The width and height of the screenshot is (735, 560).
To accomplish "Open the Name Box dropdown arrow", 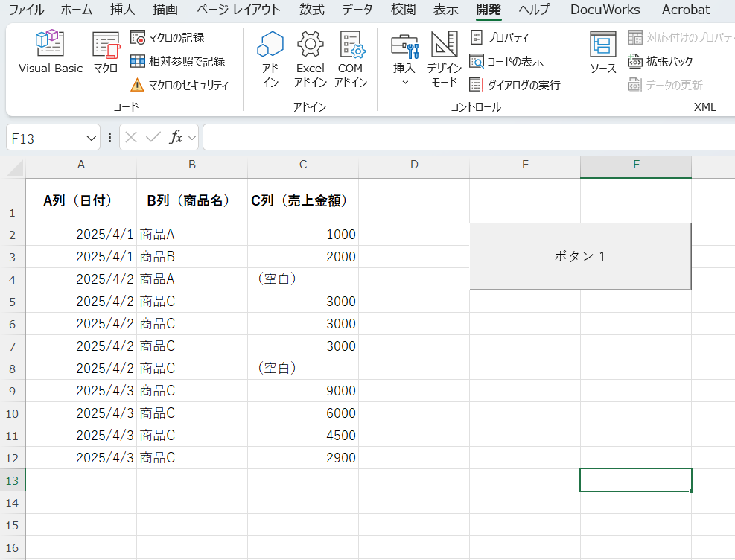I will coord(92,138).
